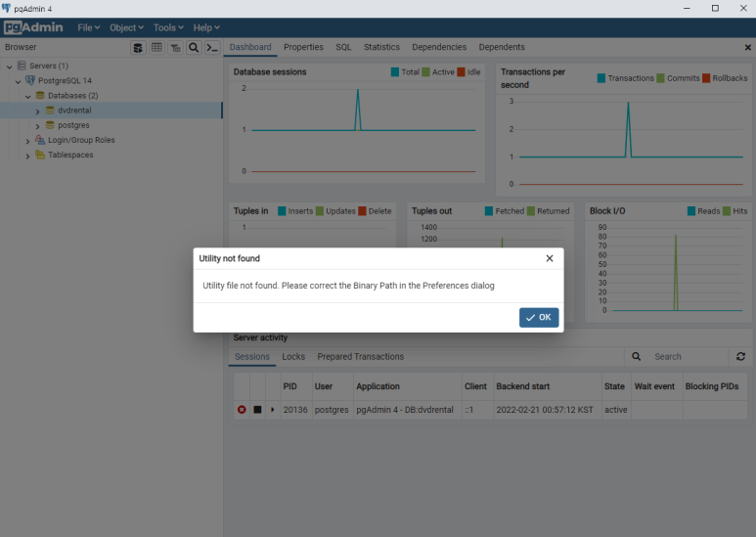Open the Query Tool icon in Browser toolbar

point(139,47)
